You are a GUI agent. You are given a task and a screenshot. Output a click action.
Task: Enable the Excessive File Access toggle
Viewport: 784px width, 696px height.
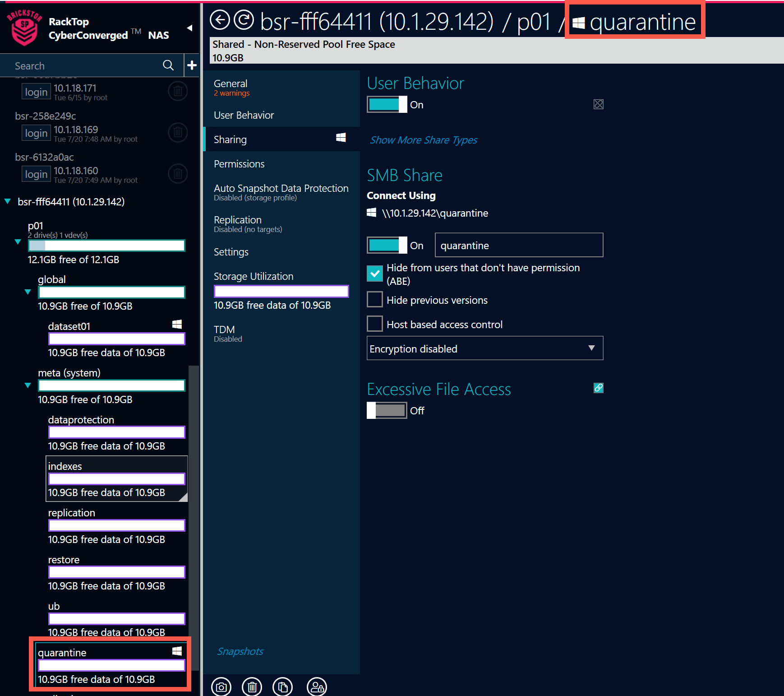click(387, 410)
